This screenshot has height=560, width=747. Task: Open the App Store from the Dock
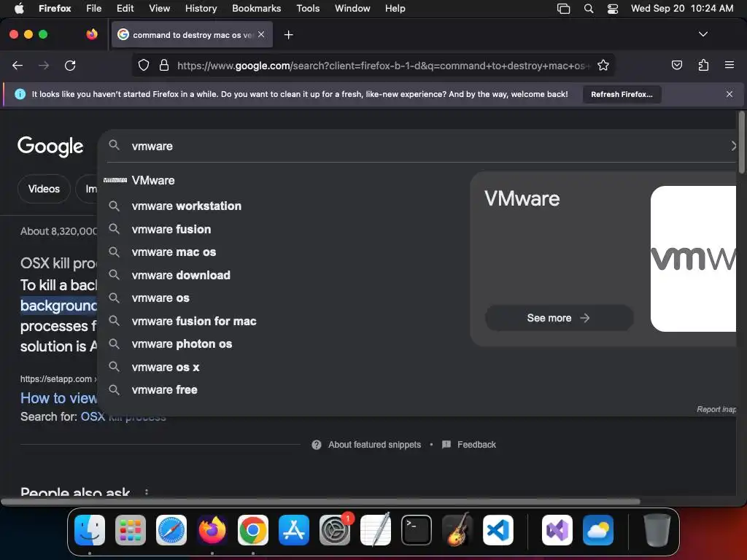pos(294,530)
